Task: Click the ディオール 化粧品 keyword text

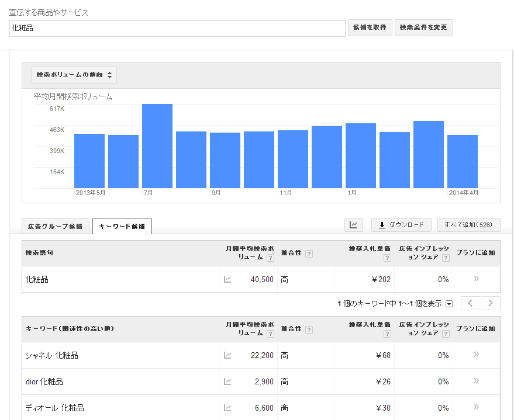Action: tap(55, 408)
